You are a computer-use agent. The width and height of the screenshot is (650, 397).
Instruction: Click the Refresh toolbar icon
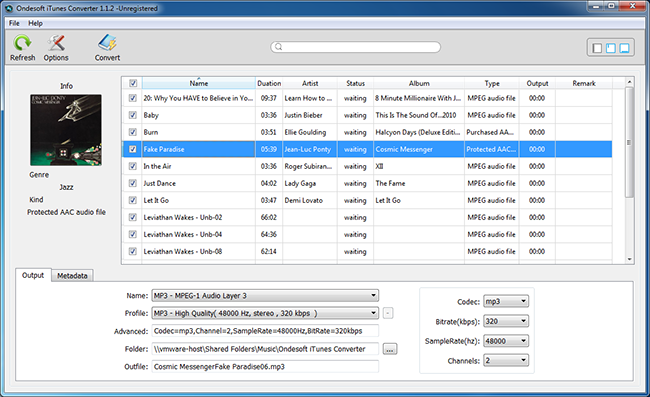click(x=22, y=43)
